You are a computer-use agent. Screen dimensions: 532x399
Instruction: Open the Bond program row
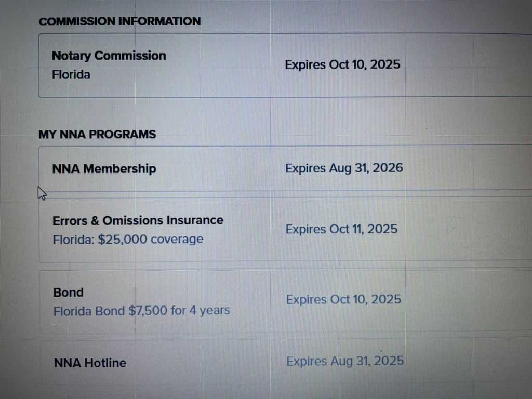tap(285, 301)
